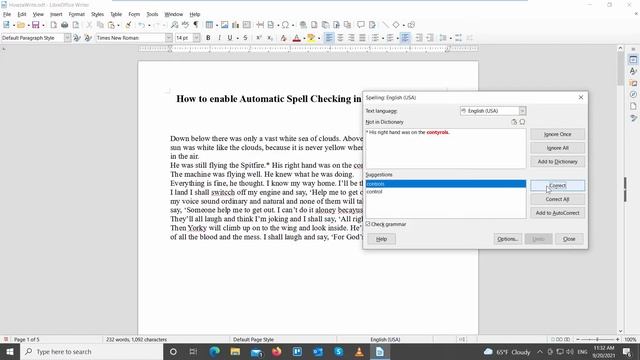Enable Align Right paragraph
640x360 pixels.
click(351, 38)
